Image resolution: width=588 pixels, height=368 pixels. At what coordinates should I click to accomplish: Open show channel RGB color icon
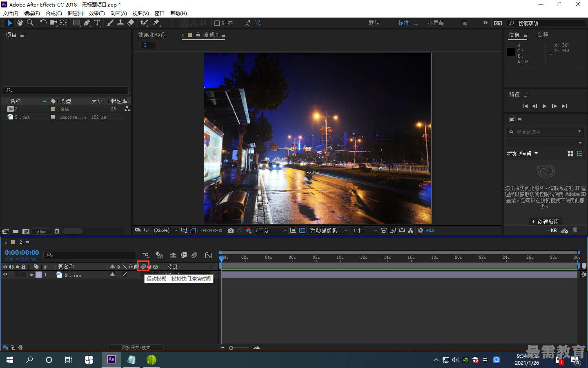pyautogui.click(x=249, y=231)
